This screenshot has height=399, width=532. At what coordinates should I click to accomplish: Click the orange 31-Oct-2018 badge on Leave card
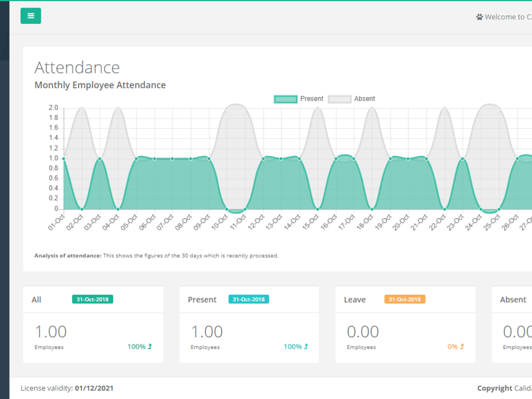pos(404,299)
